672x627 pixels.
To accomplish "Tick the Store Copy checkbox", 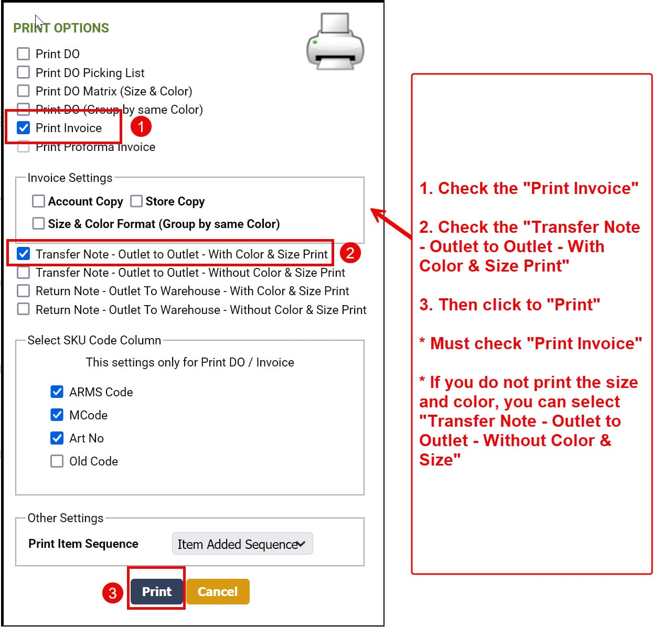I will coord(136,201).
